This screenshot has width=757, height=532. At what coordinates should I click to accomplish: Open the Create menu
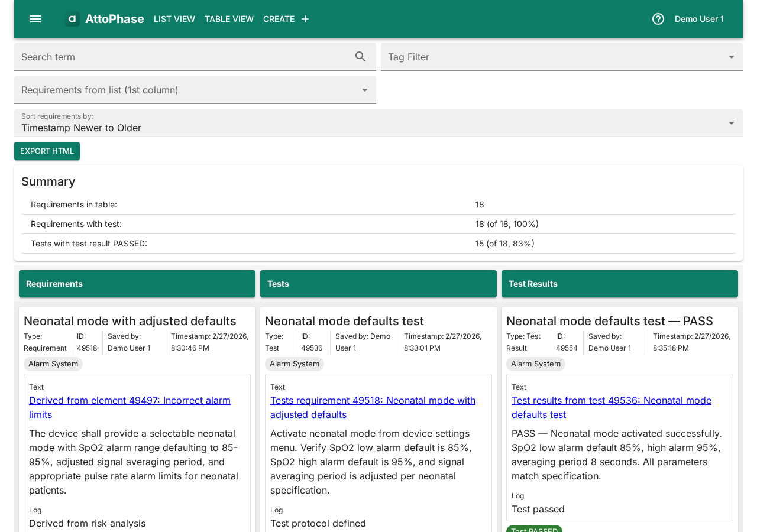[279, 19]
